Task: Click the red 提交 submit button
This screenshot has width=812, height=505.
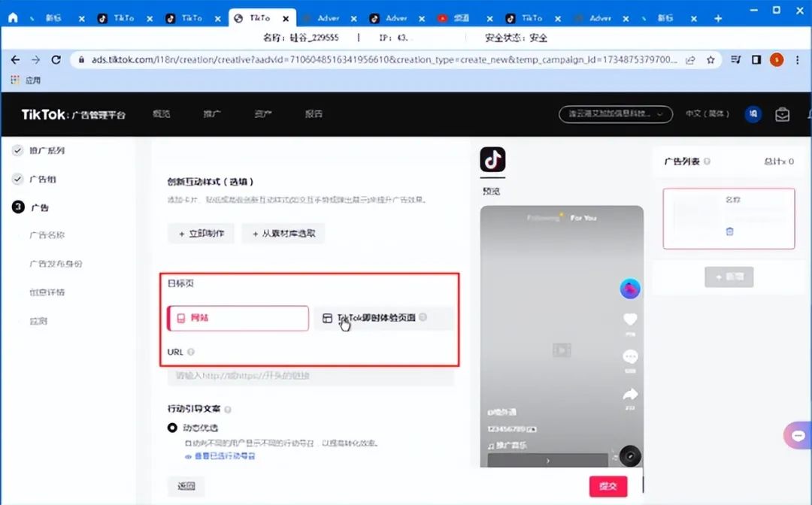Action: [608, 486]
